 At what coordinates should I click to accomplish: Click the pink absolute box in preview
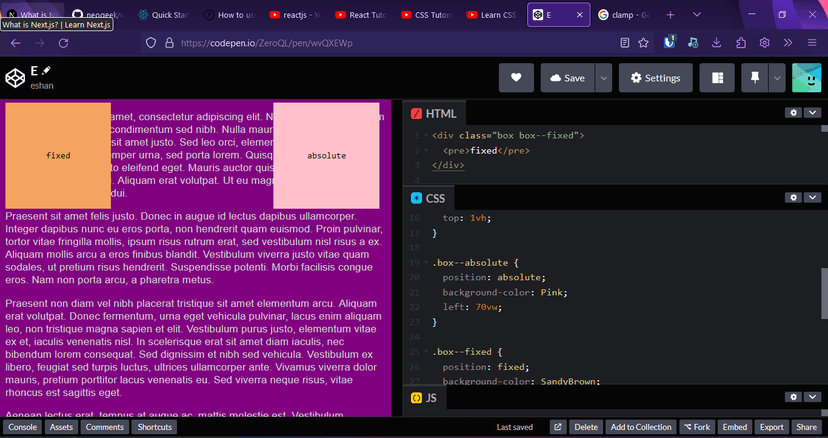coord(326,155)
